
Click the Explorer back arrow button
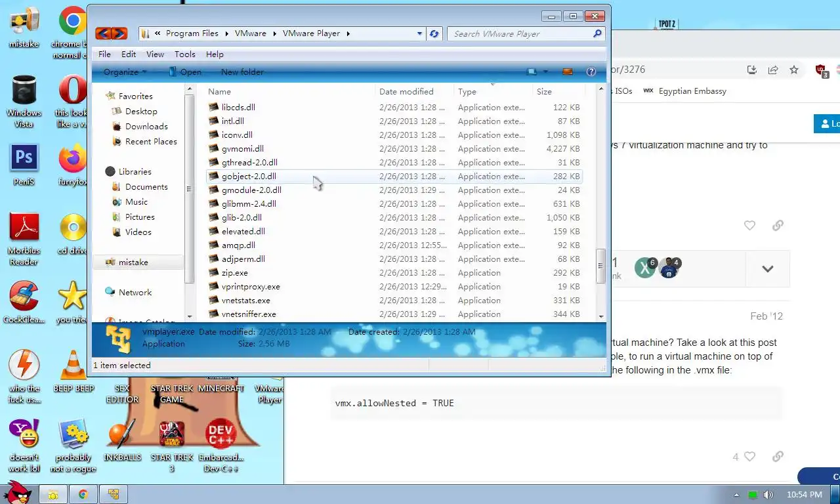103,33
